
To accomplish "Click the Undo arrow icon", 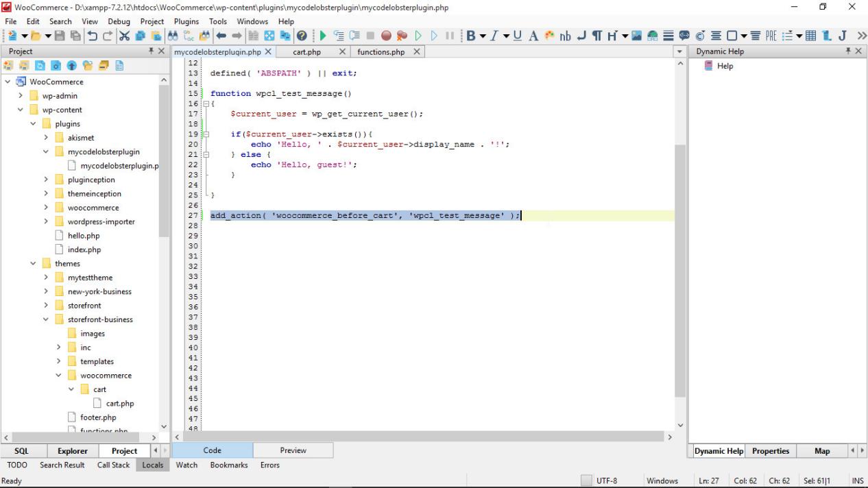I will 92,36.
